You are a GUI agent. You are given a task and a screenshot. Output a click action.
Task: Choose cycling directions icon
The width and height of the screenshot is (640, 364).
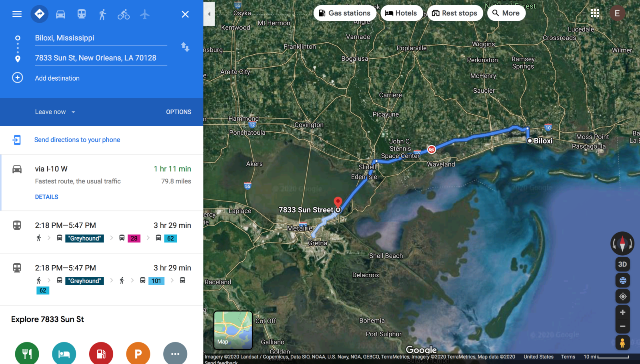(x=124, y=14)
